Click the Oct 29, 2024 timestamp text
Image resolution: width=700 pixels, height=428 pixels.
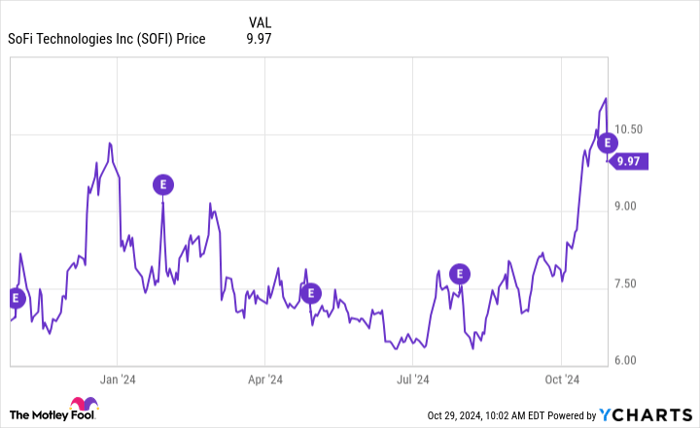(486, 416)
